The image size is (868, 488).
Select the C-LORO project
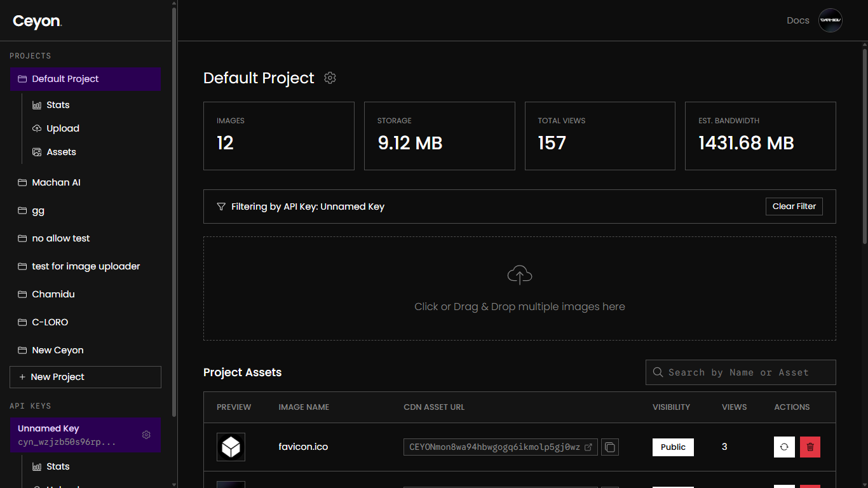pos(85,322)
